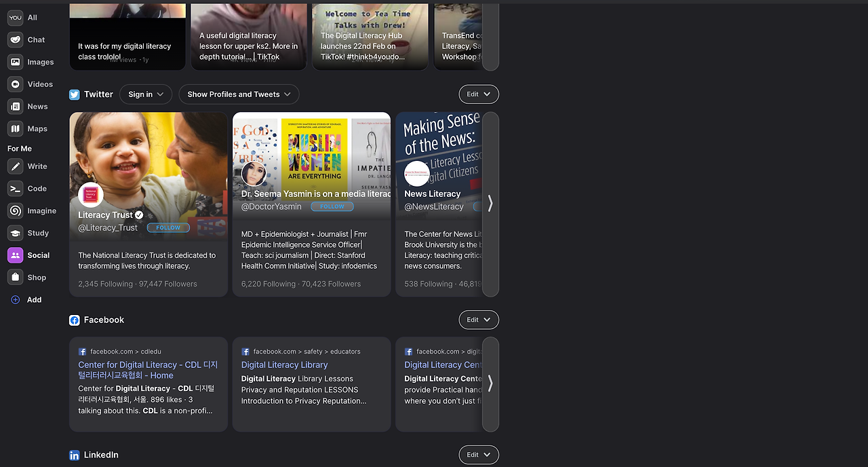Click the Add label in sidebar
868x467 pixels.
point(35,299)
